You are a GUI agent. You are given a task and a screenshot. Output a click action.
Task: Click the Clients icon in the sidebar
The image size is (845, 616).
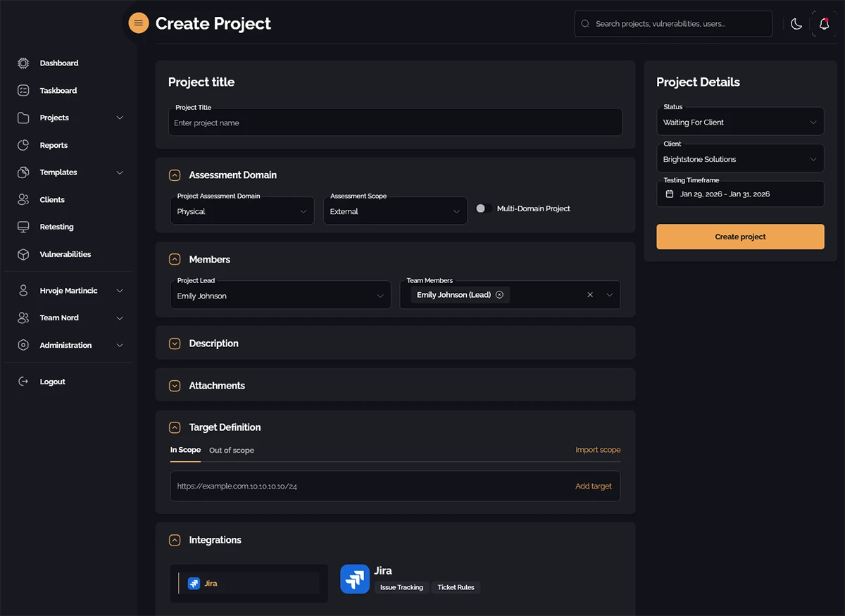click(x=23, y=199)
